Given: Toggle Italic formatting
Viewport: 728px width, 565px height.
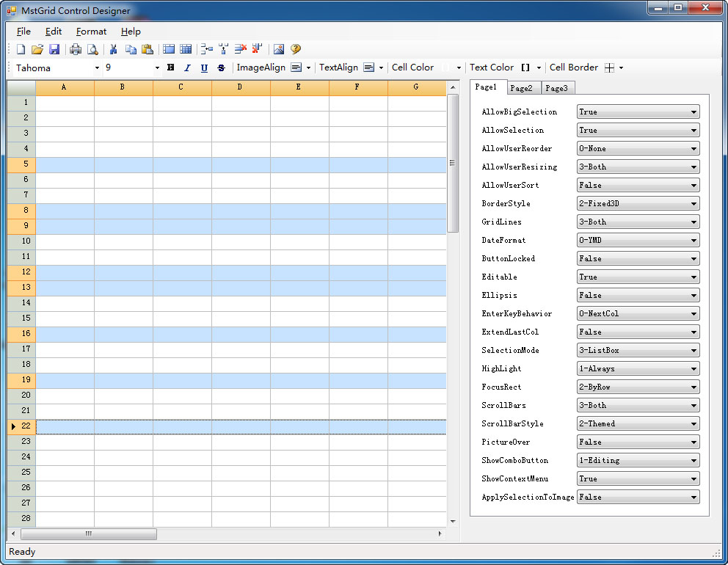Looking at the screenshot, I should [x=187, y=68].
